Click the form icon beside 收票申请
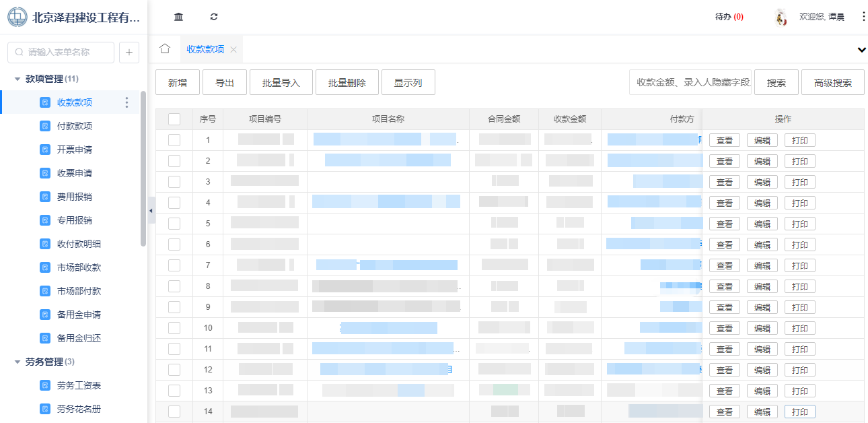Screen dimensions: 868x423 (45, 173)
